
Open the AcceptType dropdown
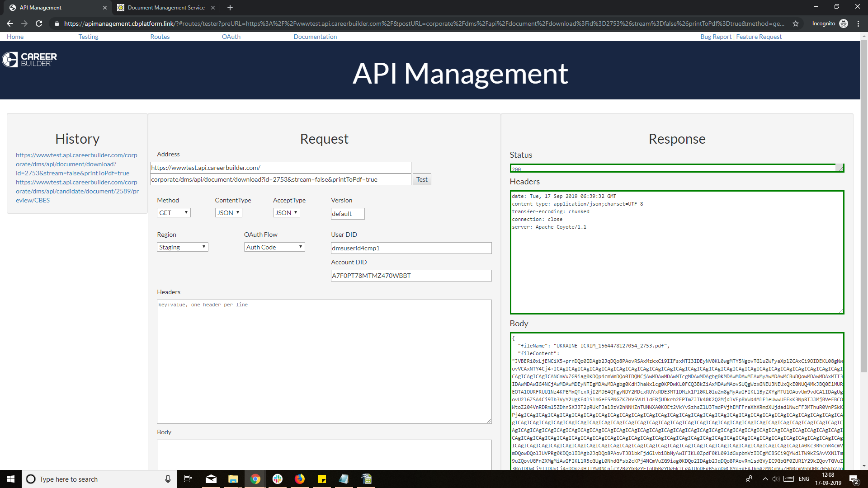coord(286,213)
